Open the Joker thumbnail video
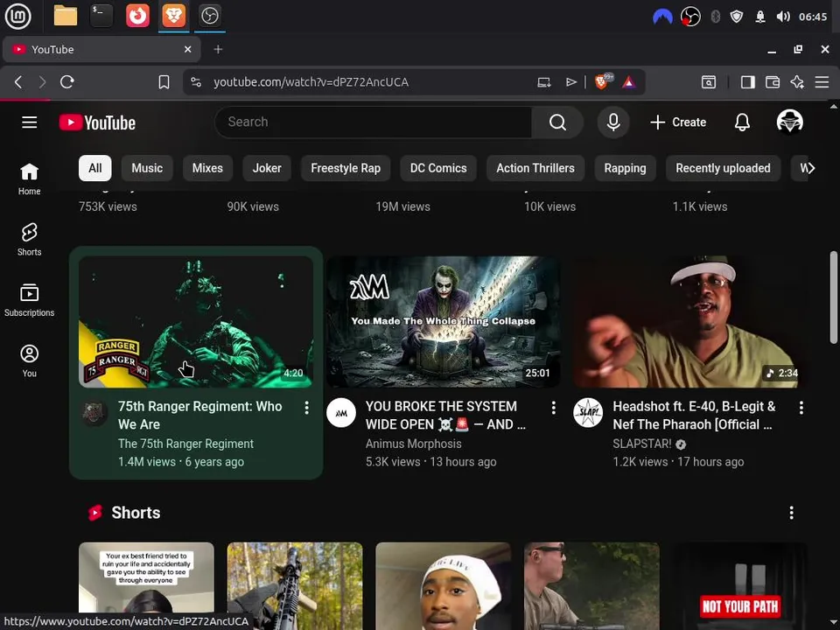The image size is (840, 630). [444, 321]
